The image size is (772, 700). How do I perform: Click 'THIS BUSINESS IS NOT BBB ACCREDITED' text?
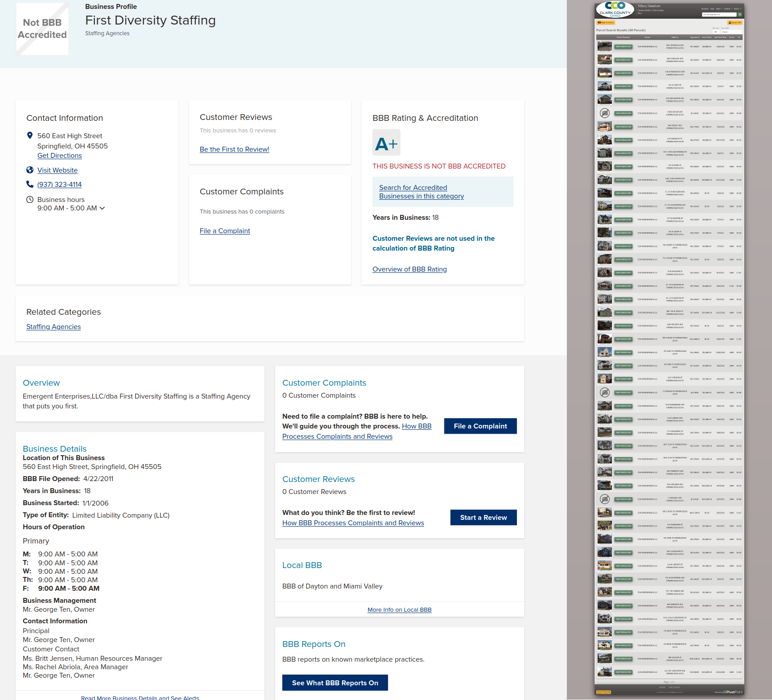pyautogui.click(x=439, y=166)
